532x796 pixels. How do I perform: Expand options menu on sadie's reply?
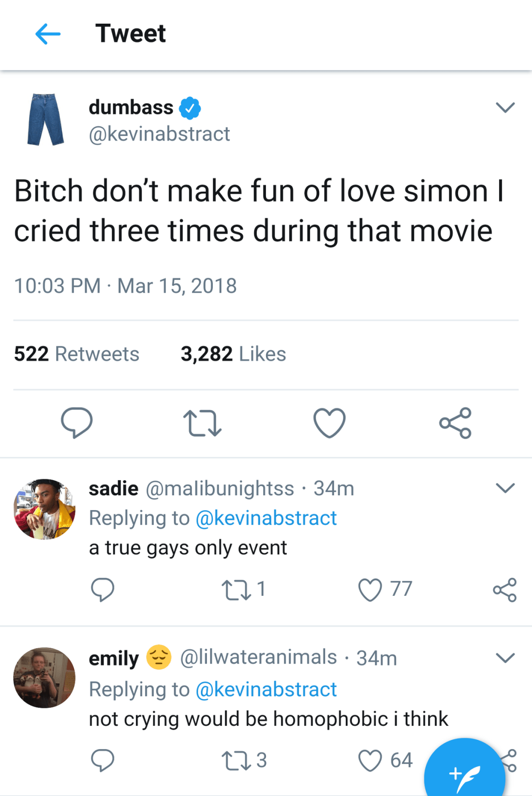coord(505,488)
